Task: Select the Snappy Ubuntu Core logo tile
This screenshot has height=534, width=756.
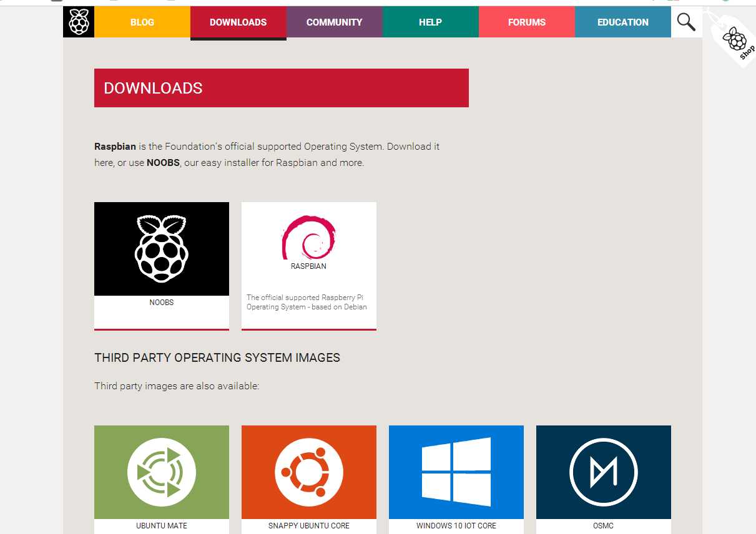Action: (309, 472)
